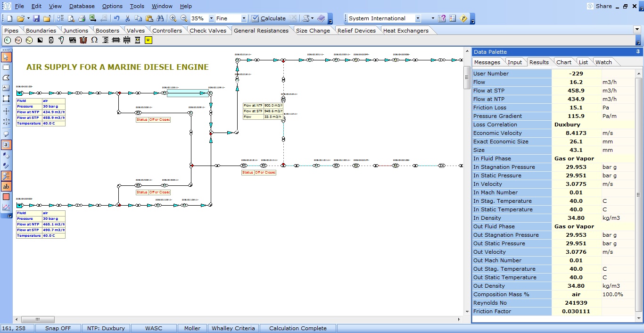Click the Save diskette icon
This screenshot has width=644, height=333.
(x=36, y=18)
